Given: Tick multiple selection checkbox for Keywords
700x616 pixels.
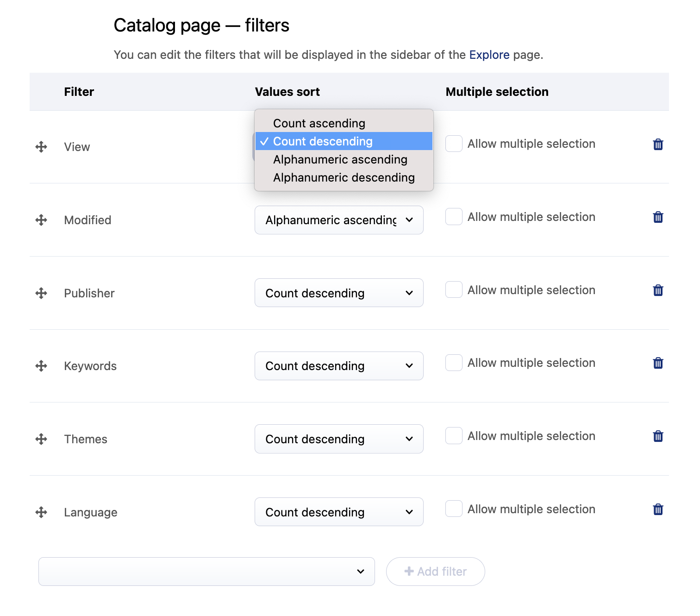Looking at the screenshot, I should click(454, 363).
